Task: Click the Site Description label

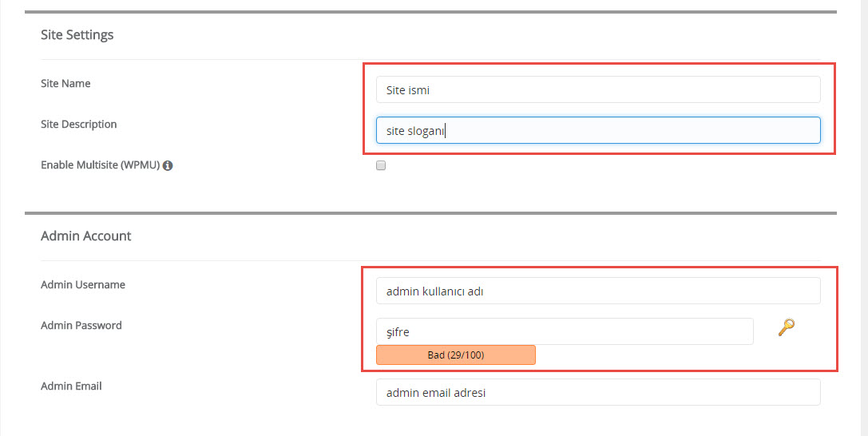Action: coord(78,125)
